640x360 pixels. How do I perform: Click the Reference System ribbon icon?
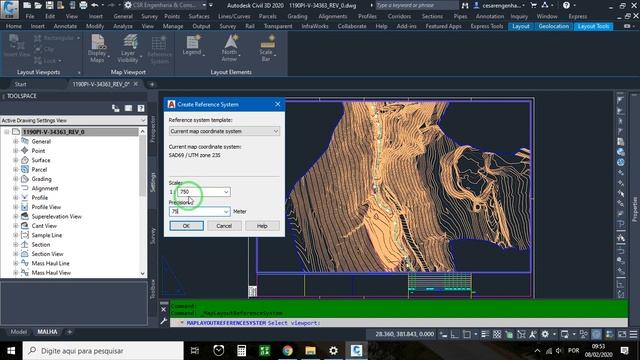click(x=159, y=50)
